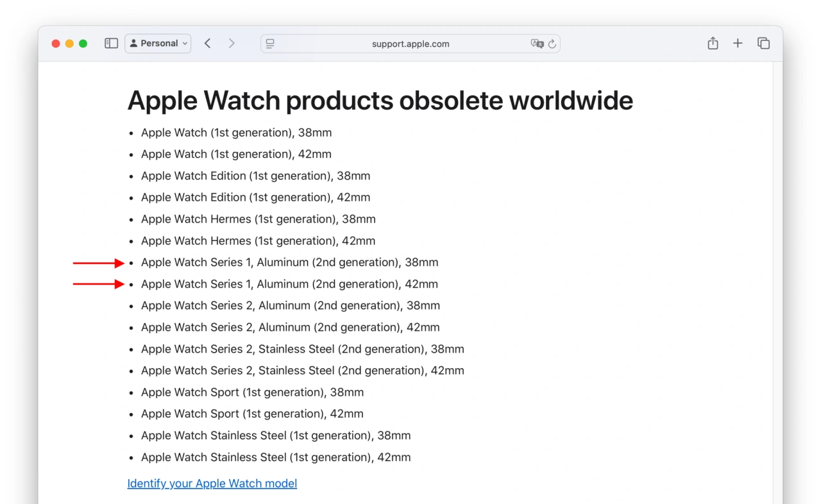Image resolution: width=821 pixels, height=504 pixels.
Task: Open the 'Identify your Apple Watch model' link
Action: 212,483
